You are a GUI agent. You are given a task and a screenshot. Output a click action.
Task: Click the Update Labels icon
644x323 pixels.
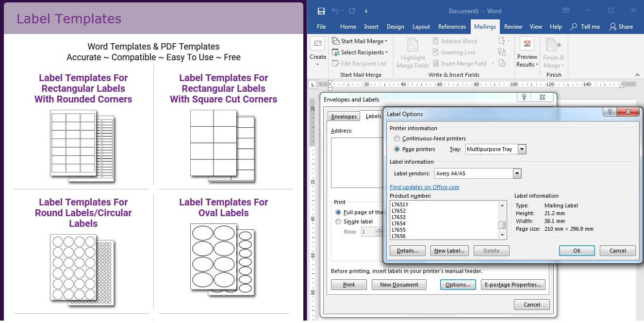pyautogui.click(x=502, y=64)
